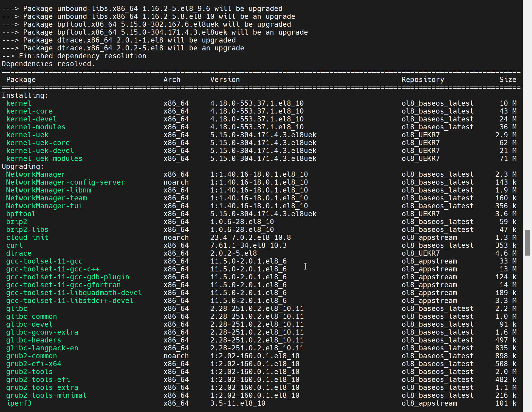The image size is (532, 412).
Task: Select the grub2-efi-x64 package name
Action: [x=34, y=364]
